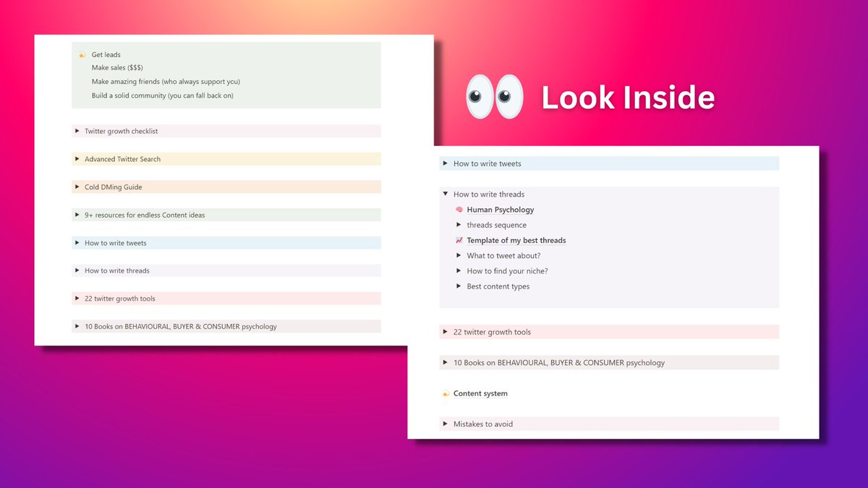
Task: Click the chart icon beside Template of my best threads
Action: point(459,241)
